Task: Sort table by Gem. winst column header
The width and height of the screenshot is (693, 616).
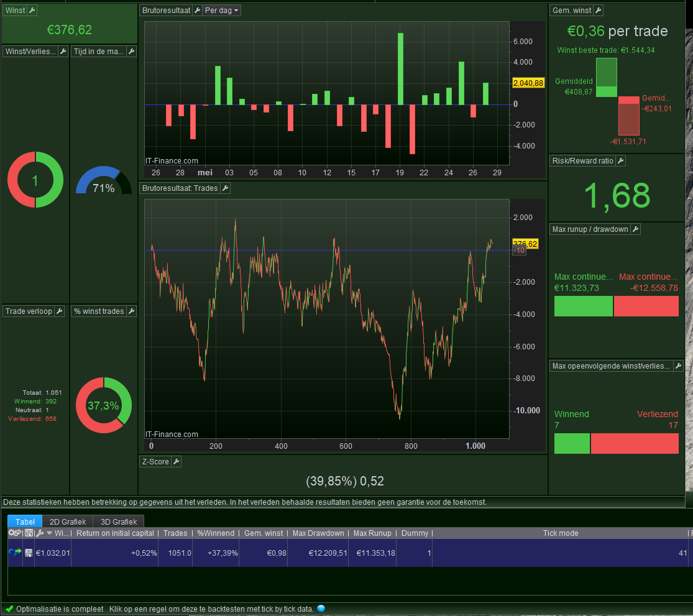Action: click(264, 533)
